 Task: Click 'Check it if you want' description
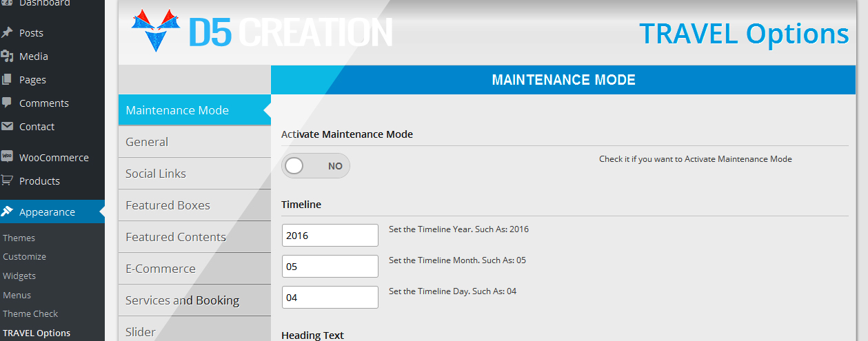click(x=696, y=159)
